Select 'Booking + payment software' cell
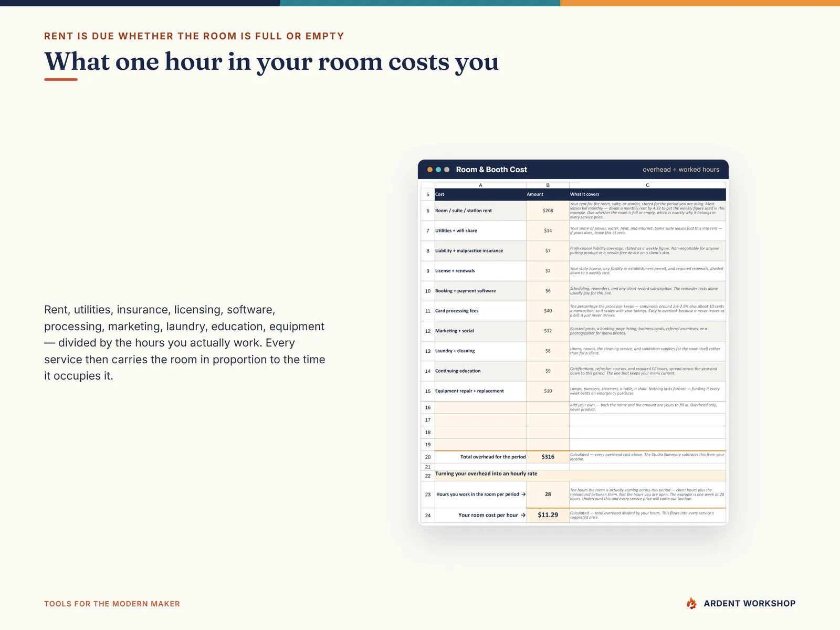 pos(480,291)
